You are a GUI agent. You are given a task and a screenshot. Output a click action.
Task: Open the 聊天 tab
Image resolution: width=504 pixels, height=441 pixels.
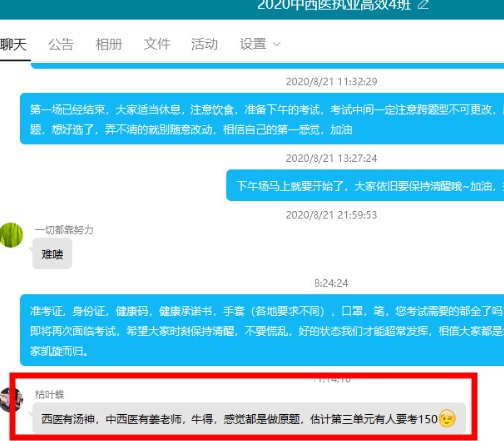tap(13, 44)
